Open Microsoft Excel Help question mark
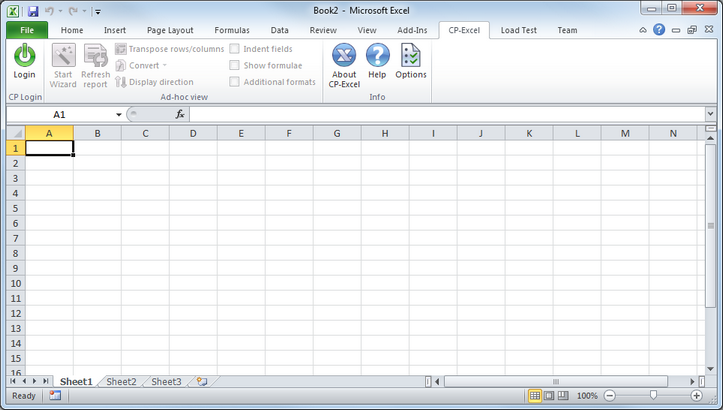The height and width of the screenshot is (410, 723). click(659, 30)
